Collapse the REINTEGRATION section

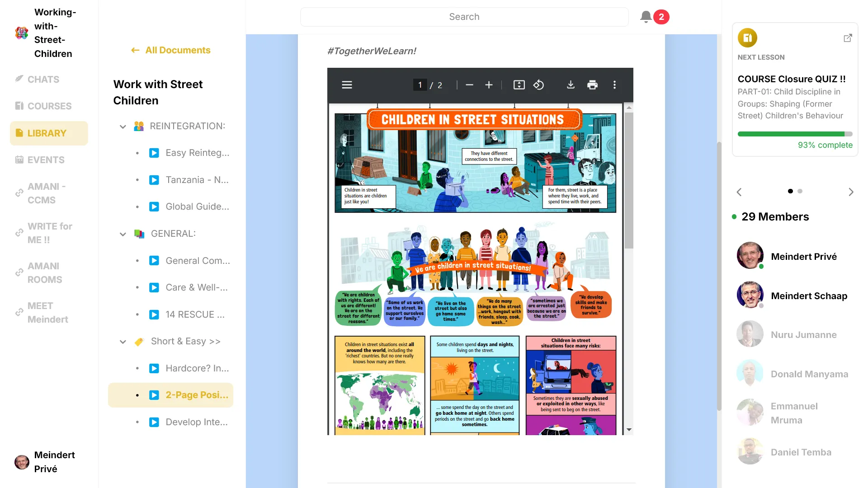pyautogui.click(x=123, y=127)
